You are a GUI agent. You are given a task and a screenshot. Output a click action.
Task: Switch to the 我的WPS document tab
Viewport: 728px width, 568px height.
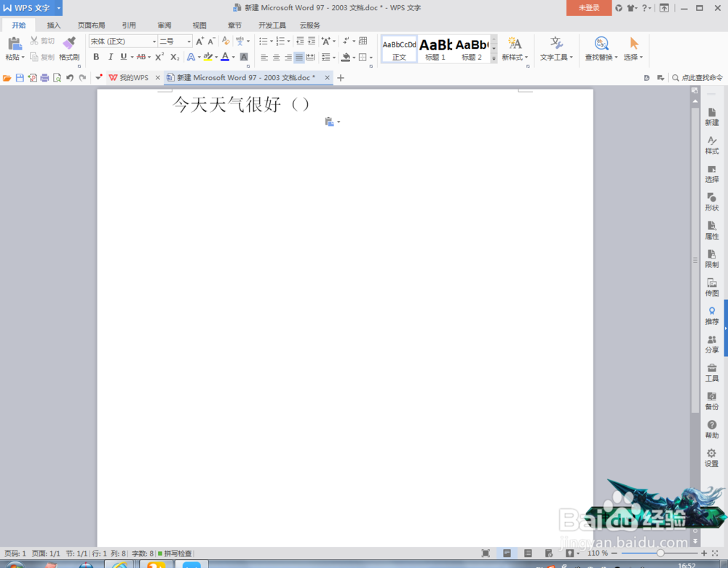pyautogui.click(x=132, y=77)
